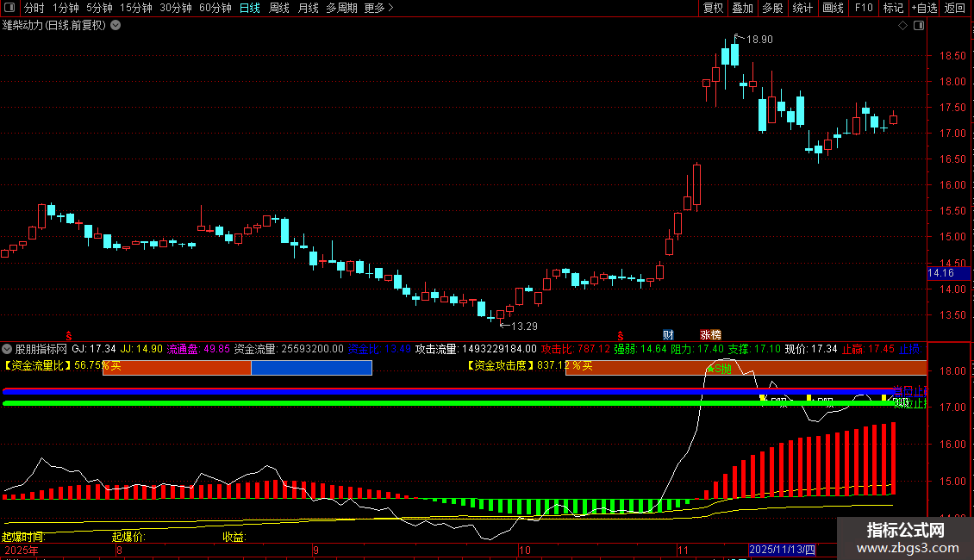Click the 收益 label
The image size is (974, 560).
click(x=234, y=537)
